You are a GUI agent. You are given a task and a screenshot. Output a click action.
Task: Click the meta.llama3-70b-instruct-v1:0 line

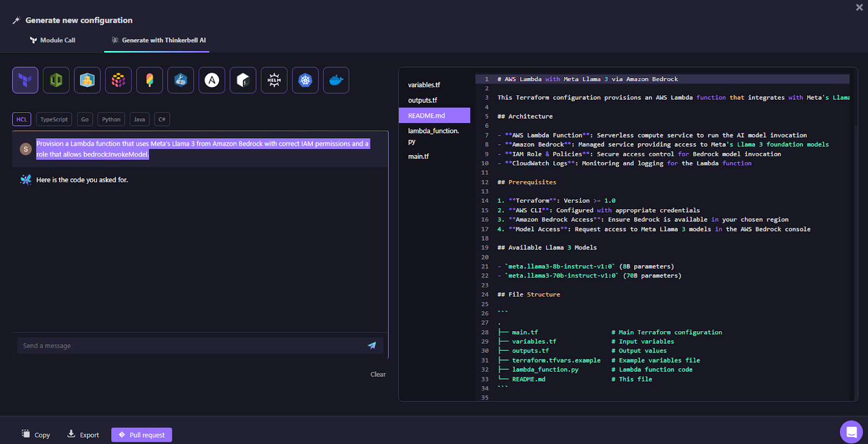[590, 276]
